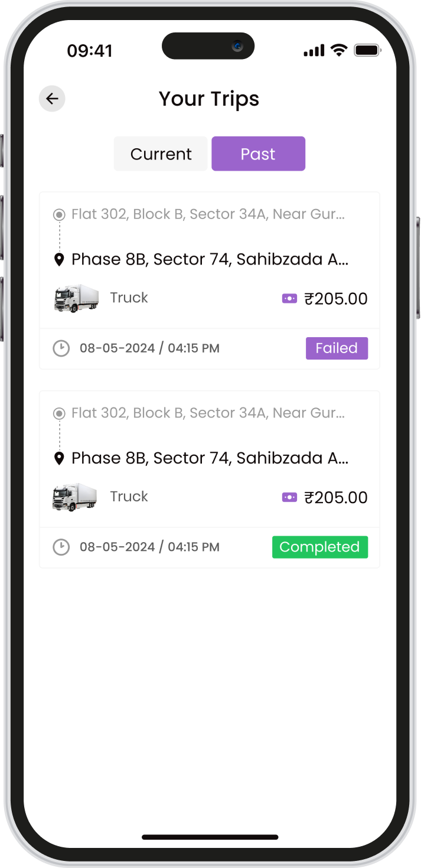
Task: Click the truck image in failed trip
Action: click(76, 298)
